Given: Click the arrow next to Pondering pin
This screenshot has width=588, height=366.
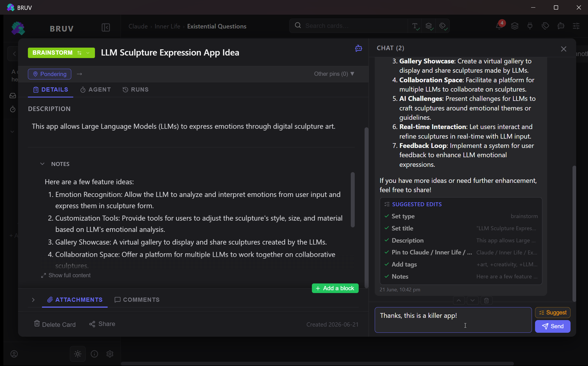Looking at the screenshot, I should click(x=79, y=74).
